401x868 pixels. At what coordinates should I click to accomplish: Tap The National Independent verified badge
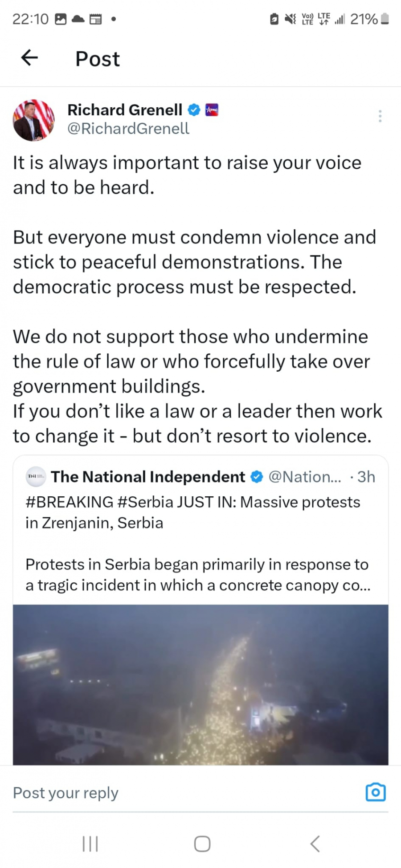257,477
